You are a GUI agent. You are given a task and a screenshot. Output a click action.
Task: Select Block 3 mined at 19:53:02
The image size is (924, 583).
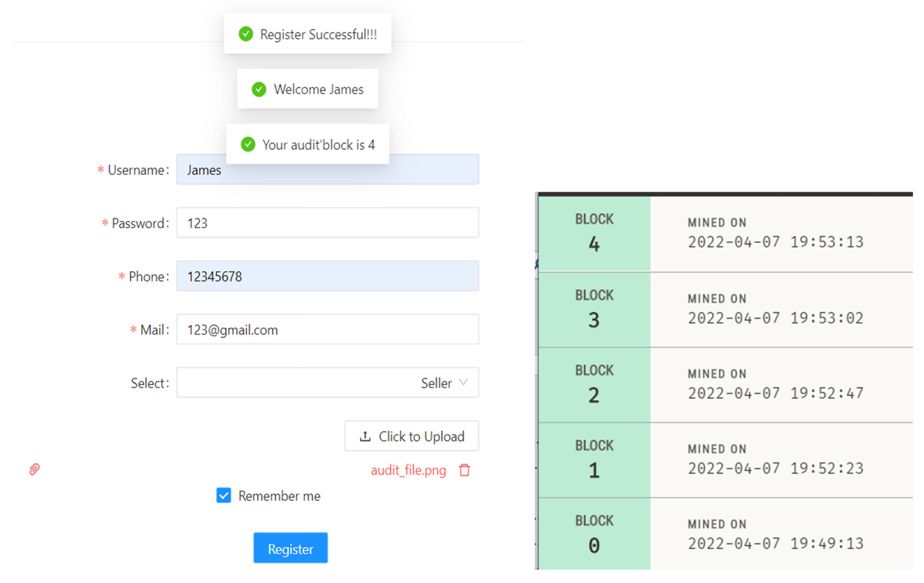726,310
